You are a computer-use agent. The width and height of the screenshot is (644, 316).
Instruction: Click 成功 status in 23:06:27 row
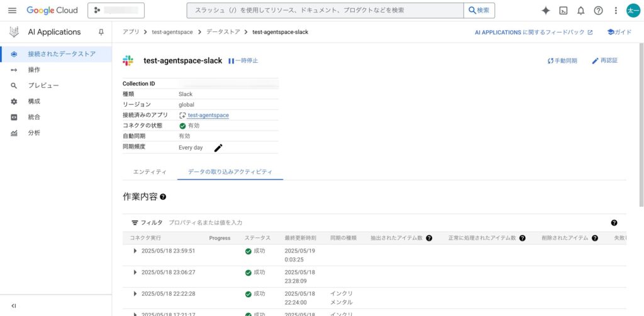point(255,273)
